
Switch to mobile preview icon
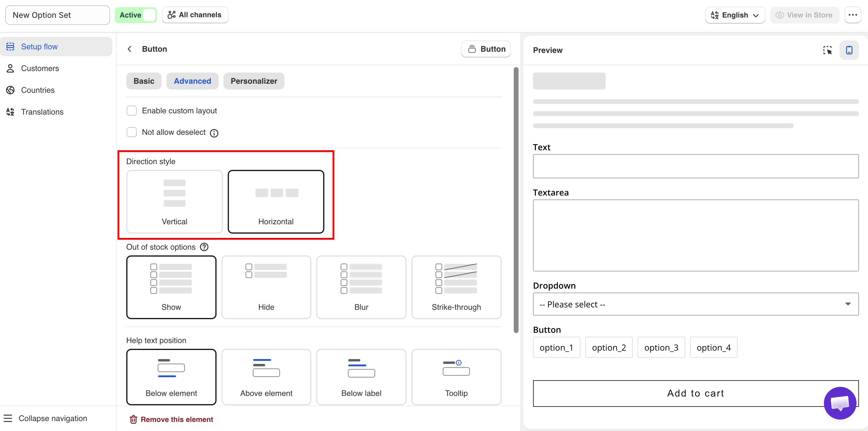(x=849, y=50)
